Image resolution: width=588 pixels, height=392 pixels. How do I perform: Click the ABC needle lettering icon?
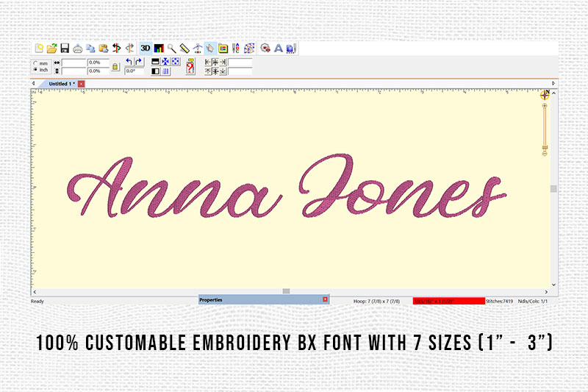click(236, 49)
